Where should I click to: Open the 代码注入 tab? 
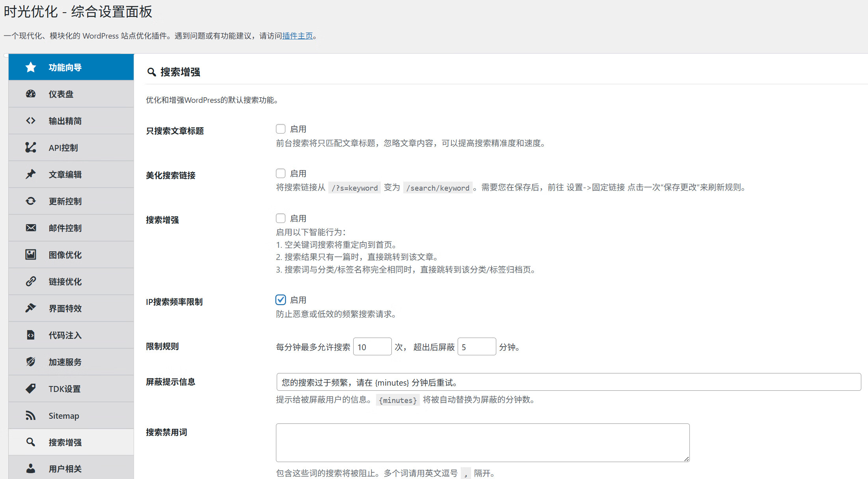click(x=71, y=335)
